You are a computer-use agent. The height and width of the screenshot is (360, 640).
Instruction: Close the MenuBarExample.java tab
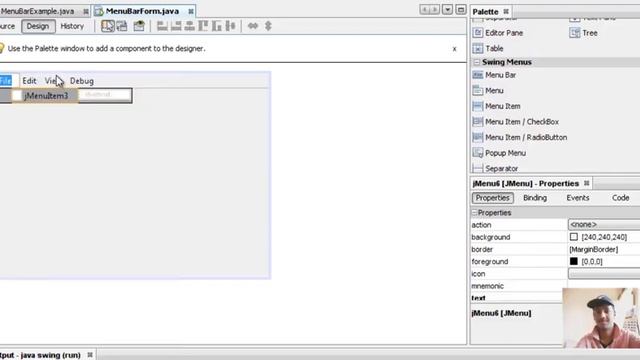click(86, 11)
